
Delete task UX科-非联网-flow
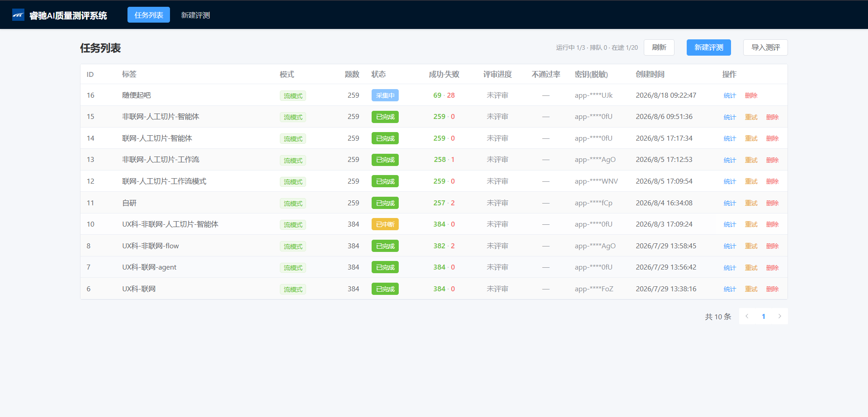772,246
